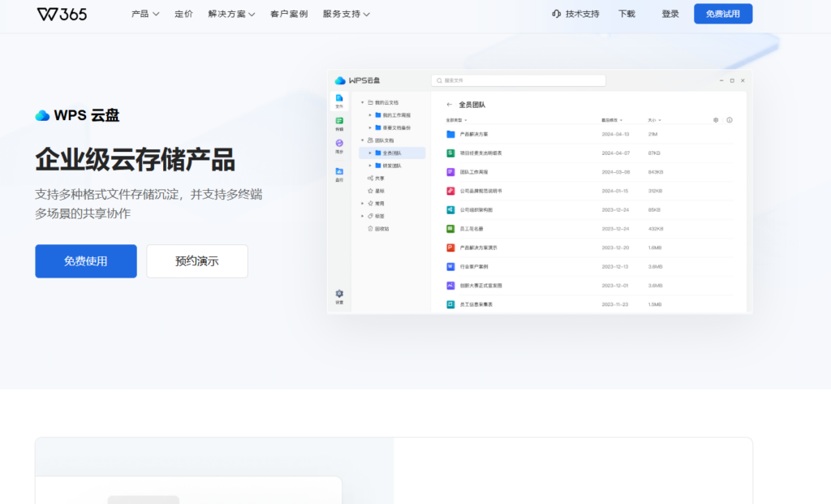The height and width of the screenshot is (504, 831).
Task: Click the 同步 sync icon
Action: tap(338, 143)
